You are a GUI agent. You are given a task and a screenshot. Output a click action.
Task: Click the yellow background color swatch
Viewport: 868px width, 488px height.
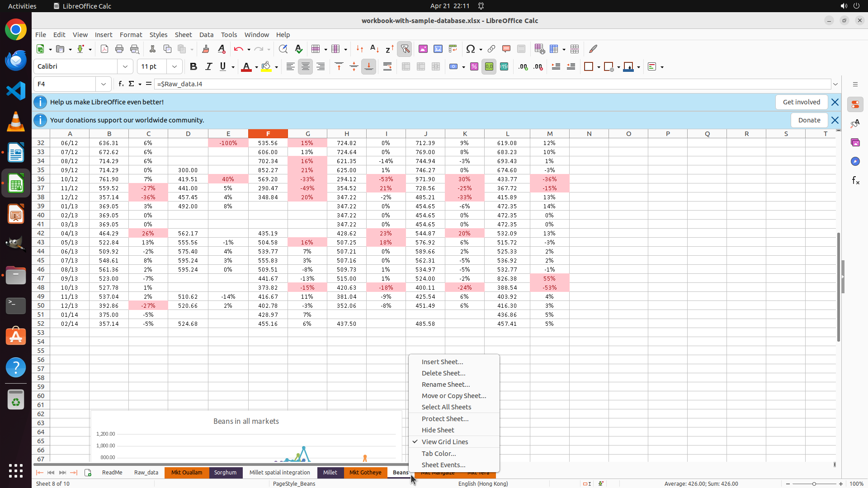point(266,67)
